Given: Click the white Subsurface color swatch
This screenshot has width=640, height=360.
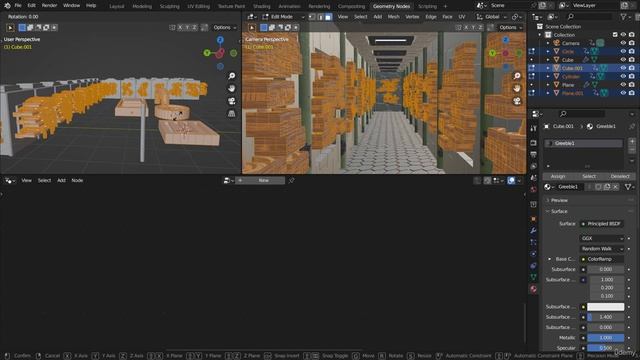Looking at the screenshot, I should [605, 307].
